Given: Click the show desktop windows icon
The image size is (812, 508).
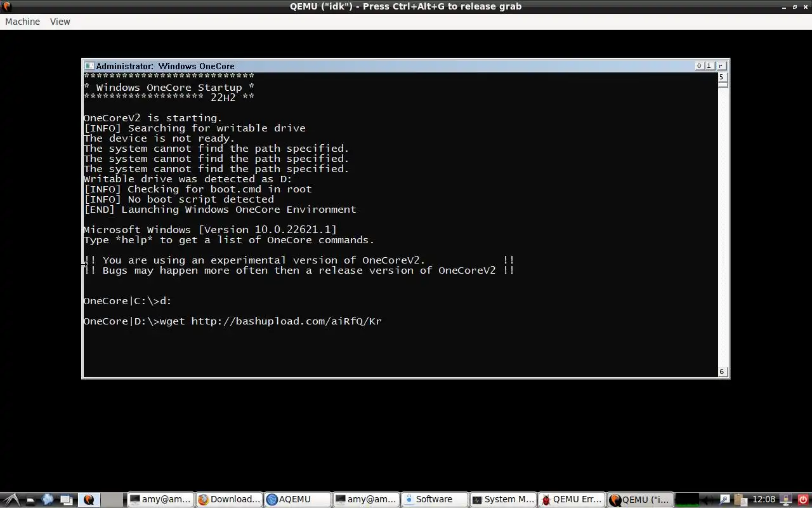Looking at the screenshot, I should coord(67,500).
